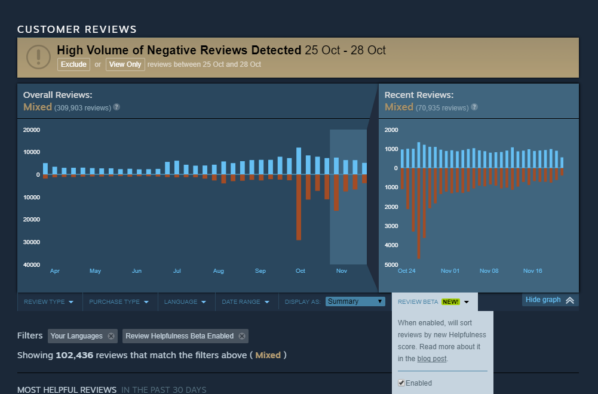Open the Date Range dropdown
This screenshot has height=394, width=598.
pos(246,302)
